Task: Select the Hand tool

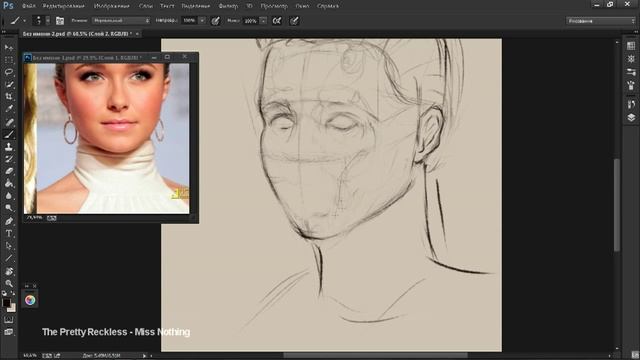Action: (x=9, y=271)
